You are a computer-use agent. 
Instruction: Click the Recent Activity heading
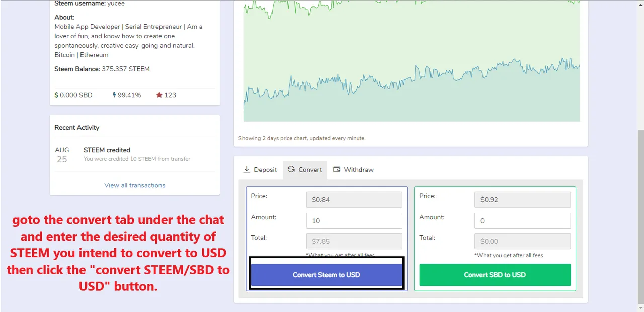point(77,128)
